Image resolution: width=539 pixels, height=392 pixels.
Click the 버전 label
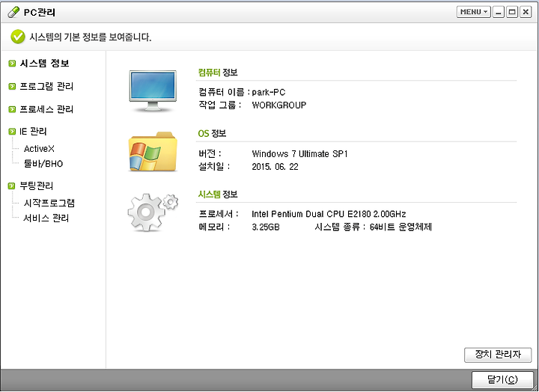click(210, 154)
